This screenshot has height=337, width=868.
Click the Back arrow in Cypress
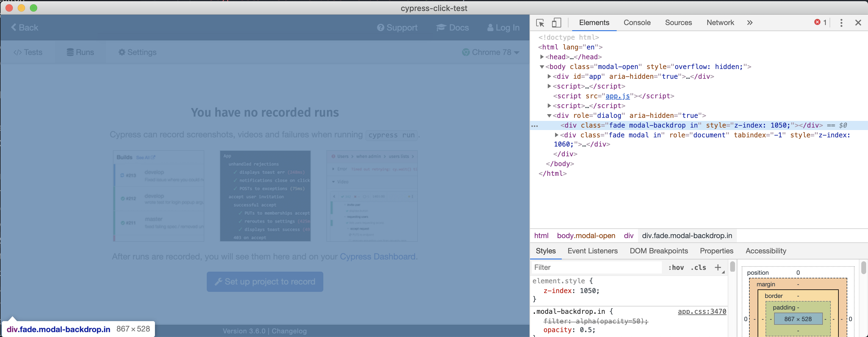click(14, 27)
